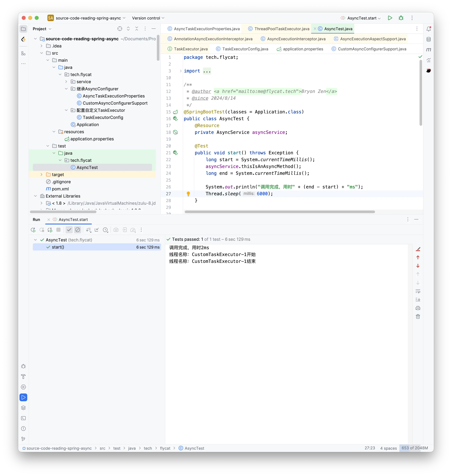Open the Notifications bell in right sidebar
The image size is (452, 476).
[429, 29]
